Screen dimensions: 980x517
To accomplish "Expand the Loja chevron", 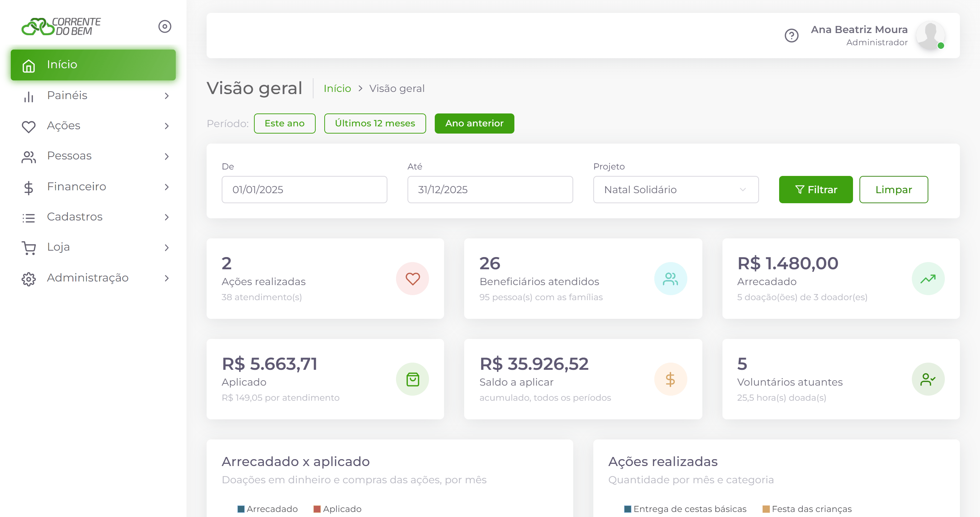I will click(x=167, y=247).
